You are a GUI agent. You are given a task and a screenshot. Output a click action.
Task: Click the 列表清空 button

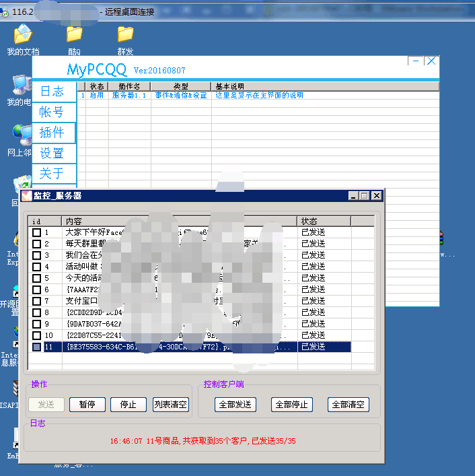[171, 405]
